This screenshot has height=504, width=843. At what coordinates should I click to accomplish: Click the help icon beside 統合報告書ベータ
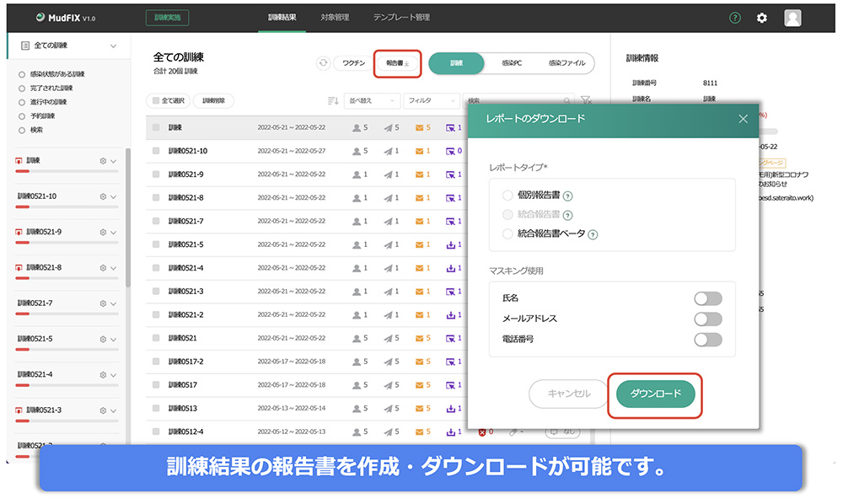tap(593, 234)
